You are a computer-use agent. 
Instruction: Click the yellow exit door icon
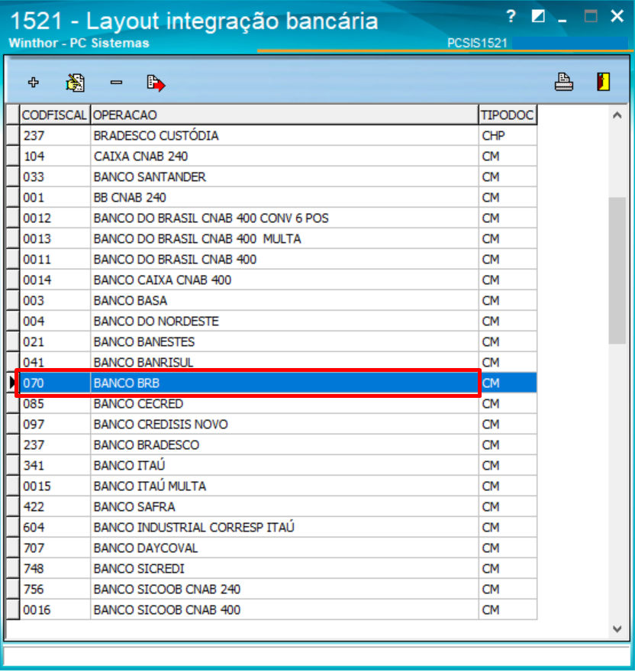pos(603,82)
